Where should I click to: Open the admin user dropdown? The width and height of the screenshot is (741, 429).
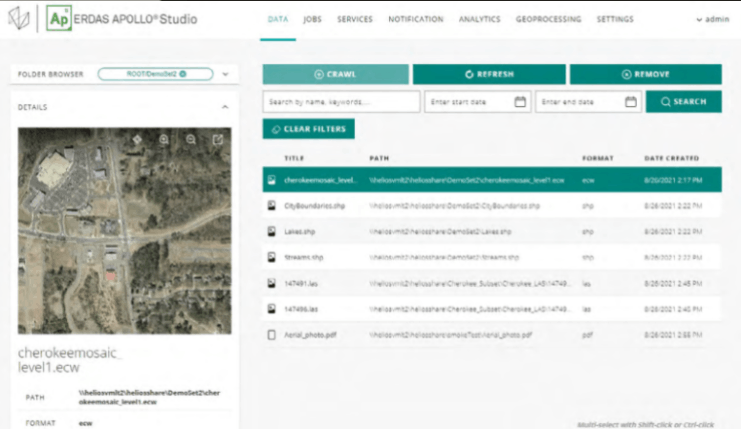pyautogui.click(x=713, y=19)
